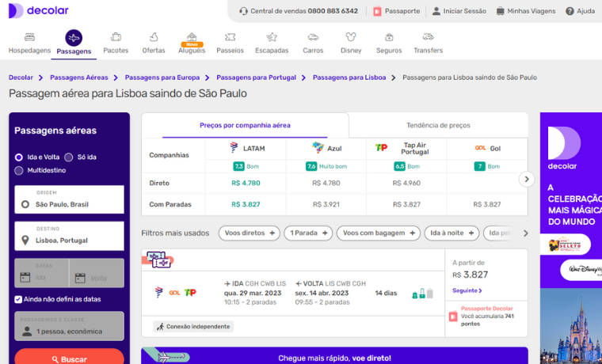The width and height of the screenshot is (602, 364).
Task: Open the Ofertas menu label
Action: (154, 51)
